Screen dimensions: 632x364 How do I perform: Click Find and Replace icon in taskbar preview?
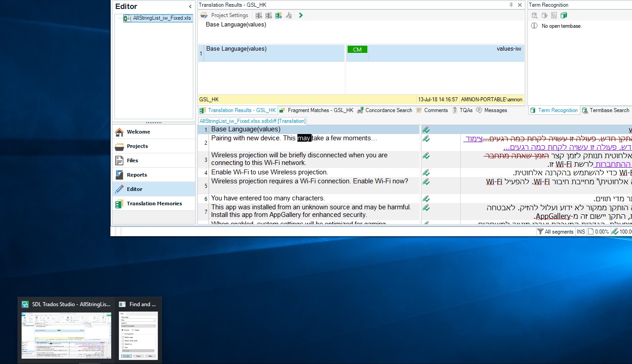pos(123,304)
